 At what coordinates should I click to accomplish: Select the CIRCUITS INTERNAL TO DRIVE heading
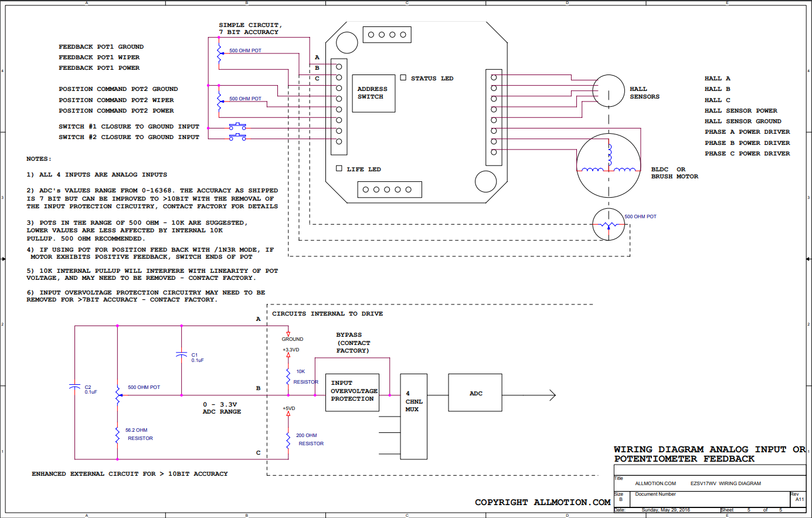327,314
